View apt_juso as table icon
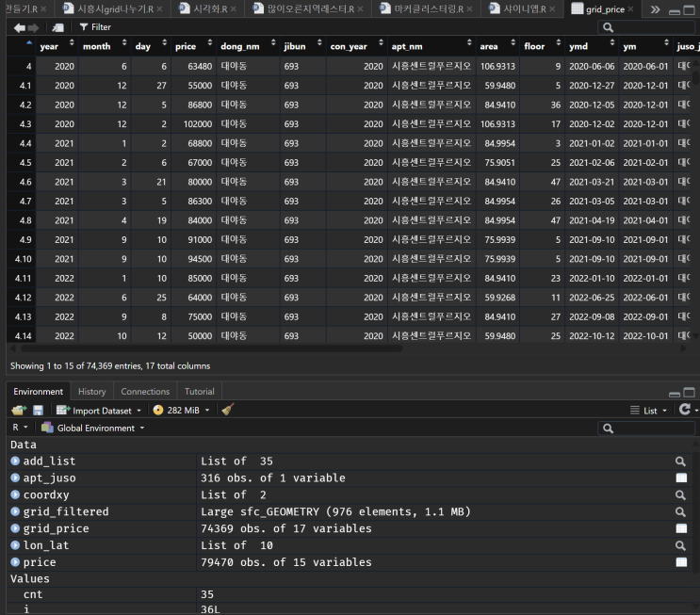700x615 pixels. point(681,478)
